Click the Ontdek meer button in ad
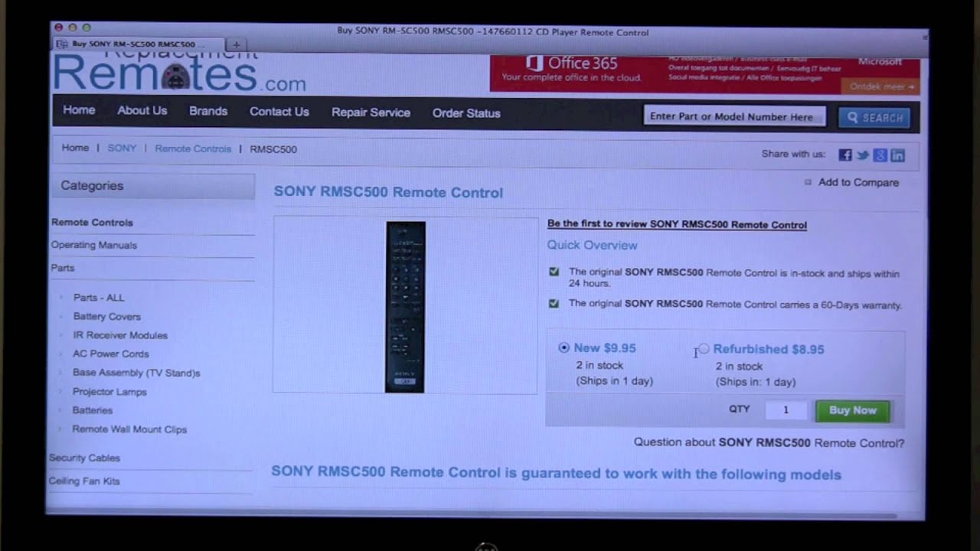Screen dimensions: 980x551 point(881,86)
